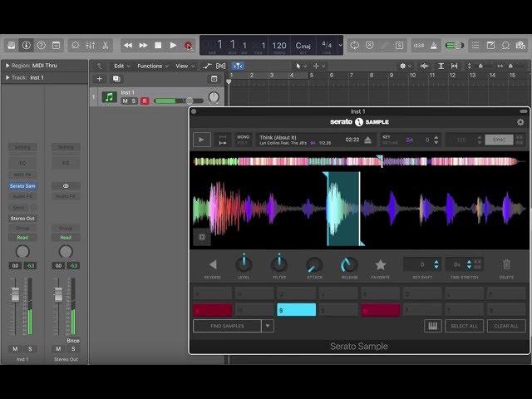Open the pointer left-click tool menu
Image resolution: width=532 pixels, height=399 pixels.
[x=301, y=66]
